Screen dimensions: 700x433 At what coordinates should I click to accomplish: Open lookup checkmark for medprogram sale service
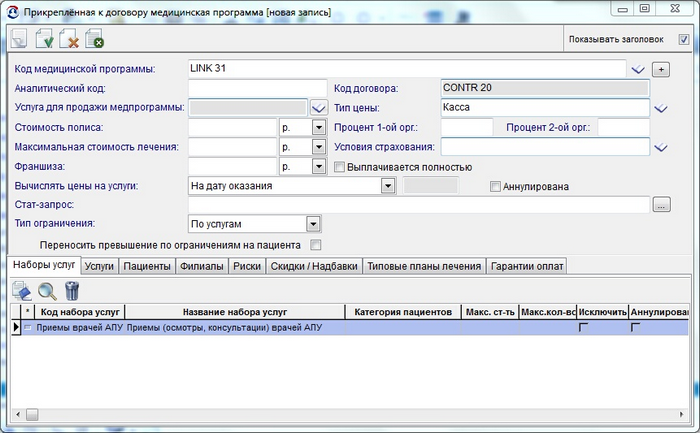click(318, 108)
